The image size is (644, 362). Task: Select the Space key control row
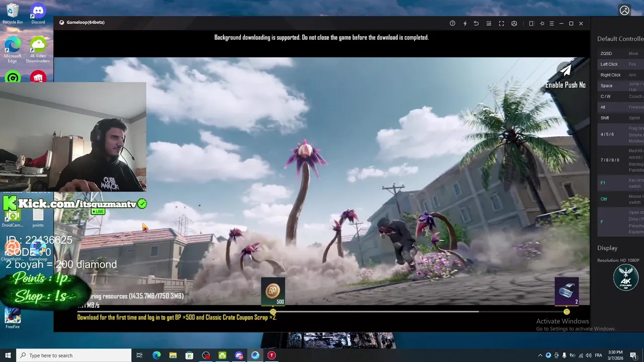pos(621,86)
